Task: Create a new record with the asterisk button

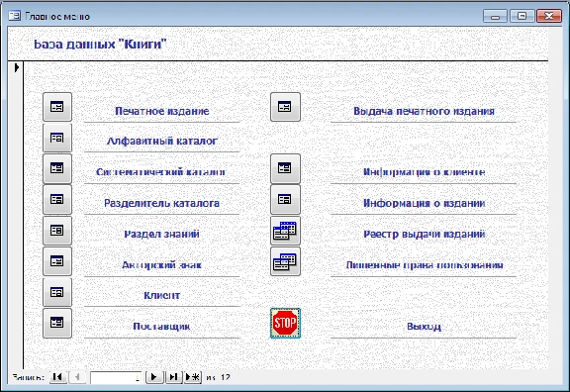Action: pos(193,377)
